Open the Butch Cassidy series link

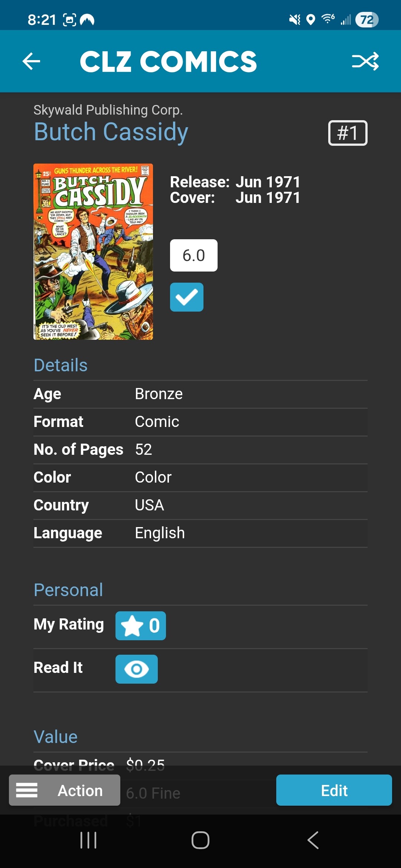click(x=111, y=132)
